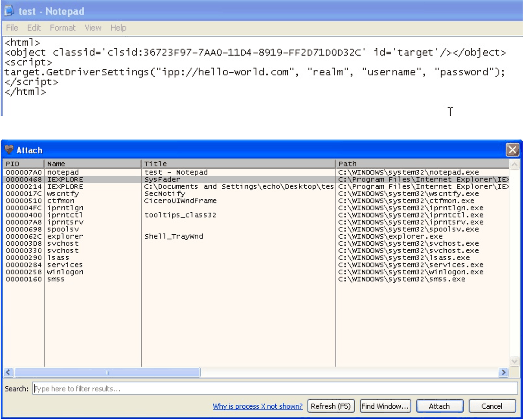
Task: Select svchost process with PID 000003D8
Action: (256, 243)
